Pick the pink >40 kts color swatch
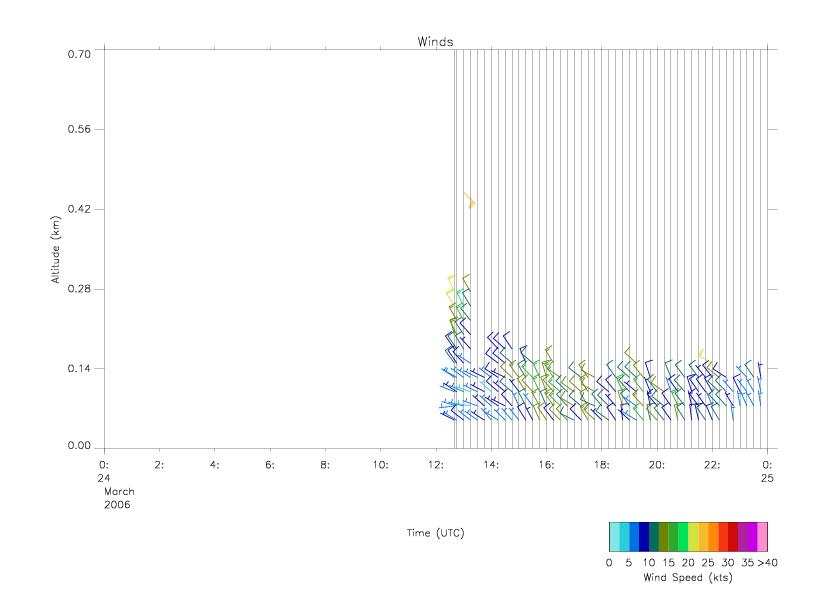 [x=763, y=537]
